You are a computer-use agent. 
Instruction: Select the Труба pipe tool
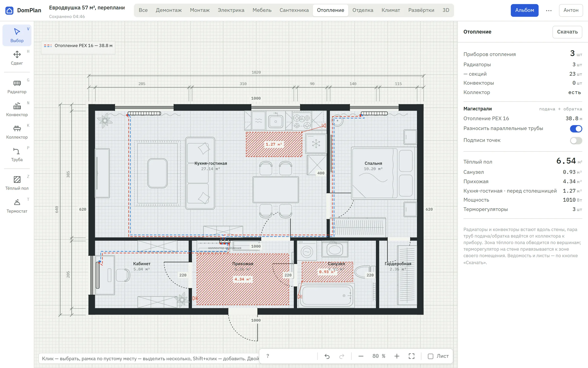click(17, 155)
